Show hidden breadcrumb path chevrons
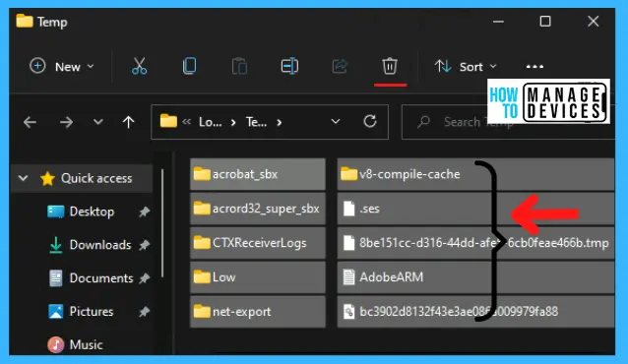Viewport: 628px width, 364px height. coord(186,122)
